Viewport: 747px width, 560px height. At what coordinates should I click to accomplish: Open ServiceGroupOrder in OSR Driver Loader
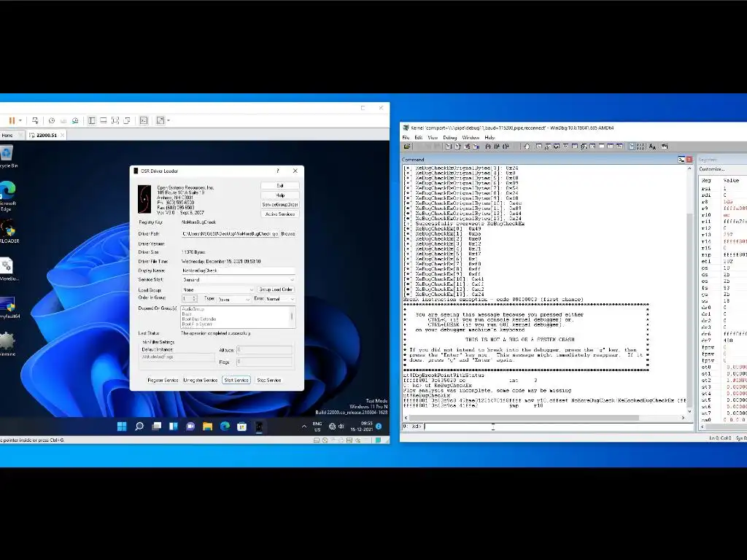click(x=280, y=205)
